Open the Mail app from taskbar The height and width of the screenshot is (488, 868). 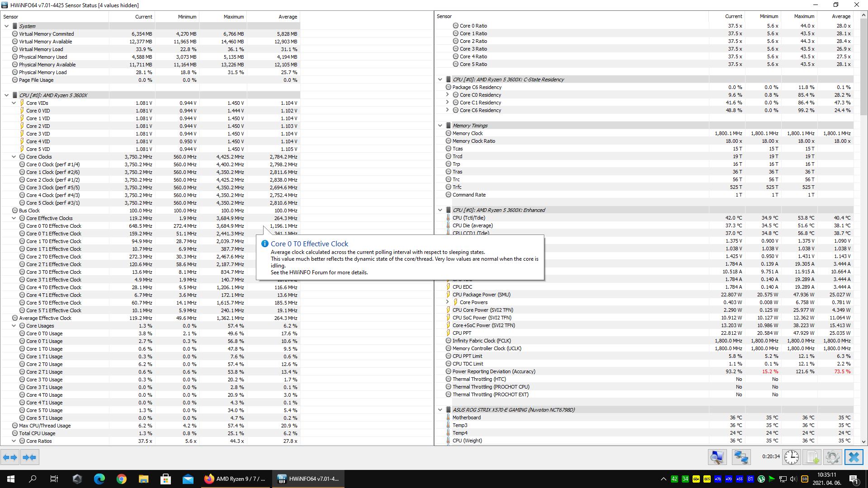[x=188, y=479]
